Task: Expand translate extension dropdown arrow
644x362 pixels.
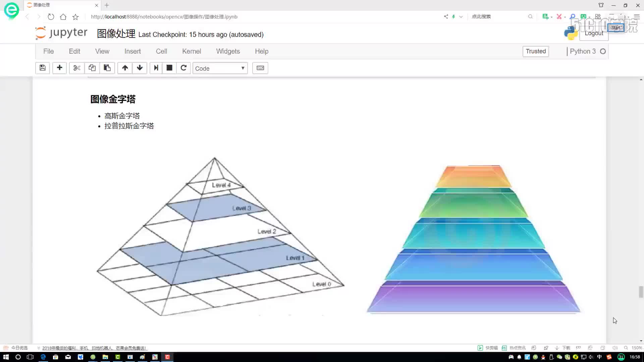Action: coord(551,17)
